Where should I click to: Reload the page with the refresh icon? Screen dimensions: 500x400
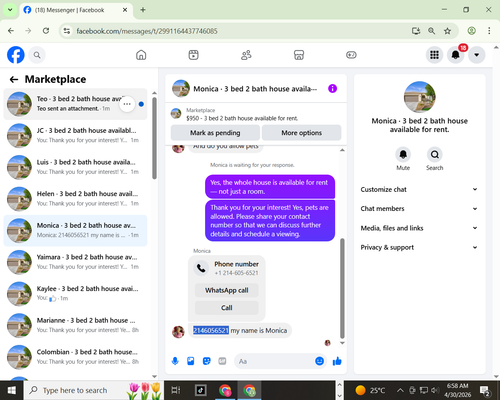click(x=46, y=31)
